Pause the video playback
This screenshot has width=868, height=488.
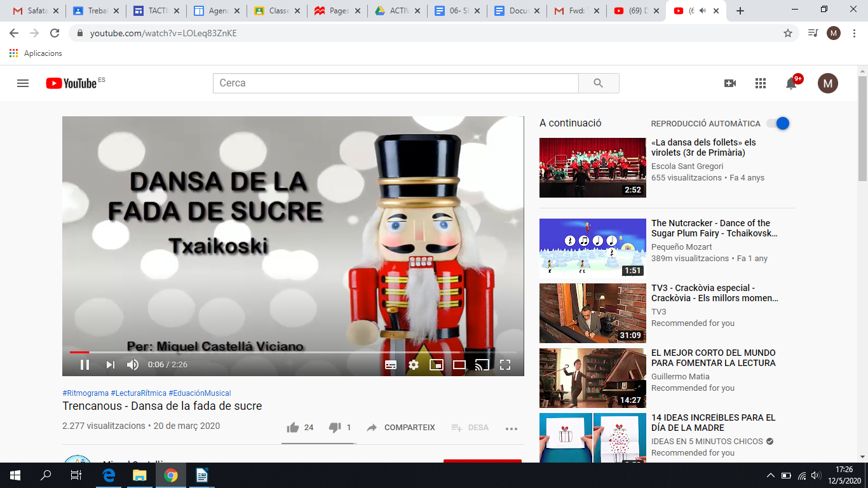pos(85,365)
